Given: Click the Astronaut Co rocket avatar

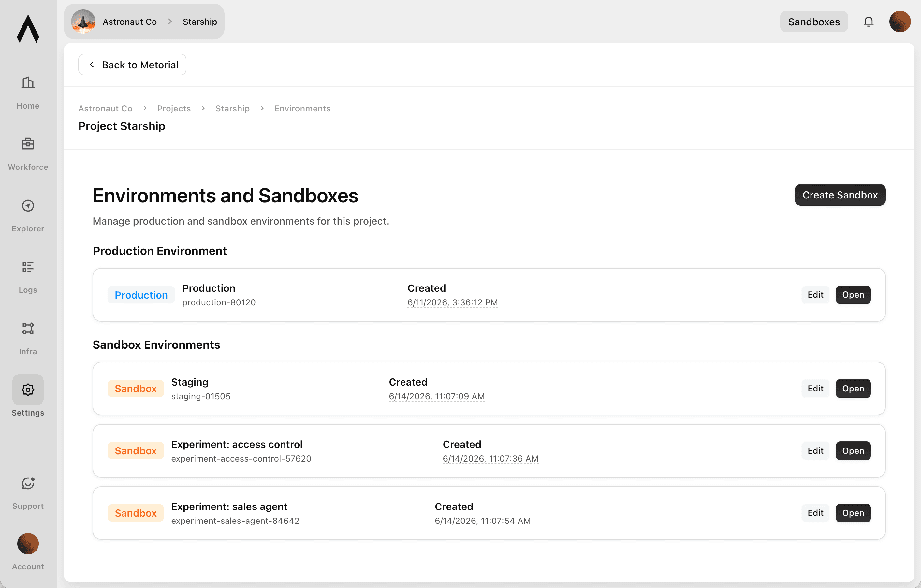Looking at the screenshot, I should (x=83, y=22).
